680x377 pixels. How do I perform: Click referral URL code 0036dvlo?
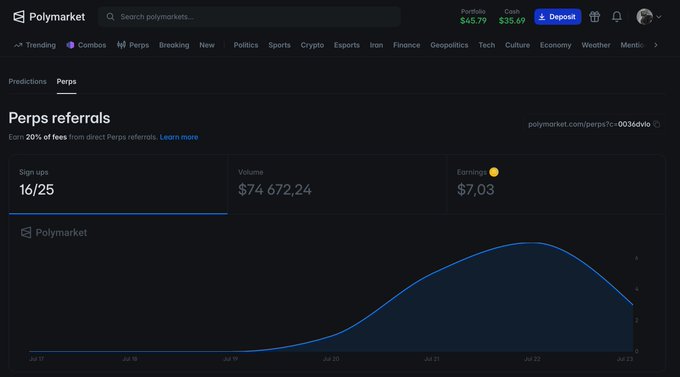pyautogui.click(x=634, y=125)
